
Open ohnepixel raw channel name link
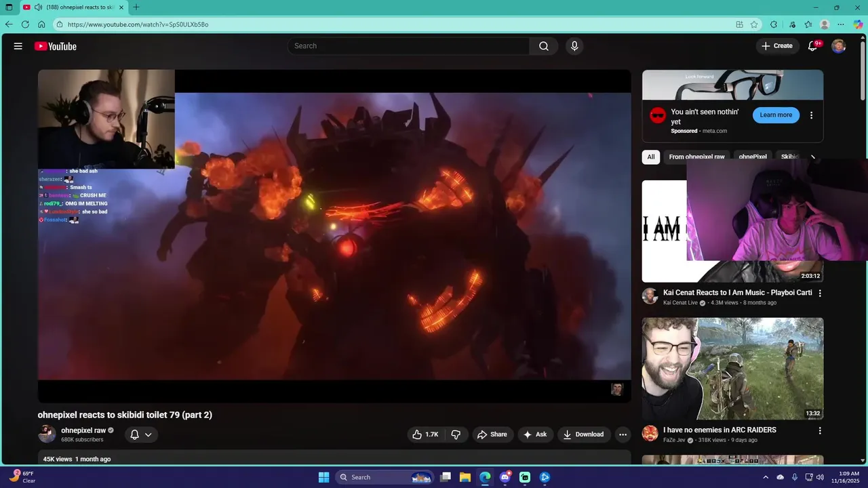(83, 430)
